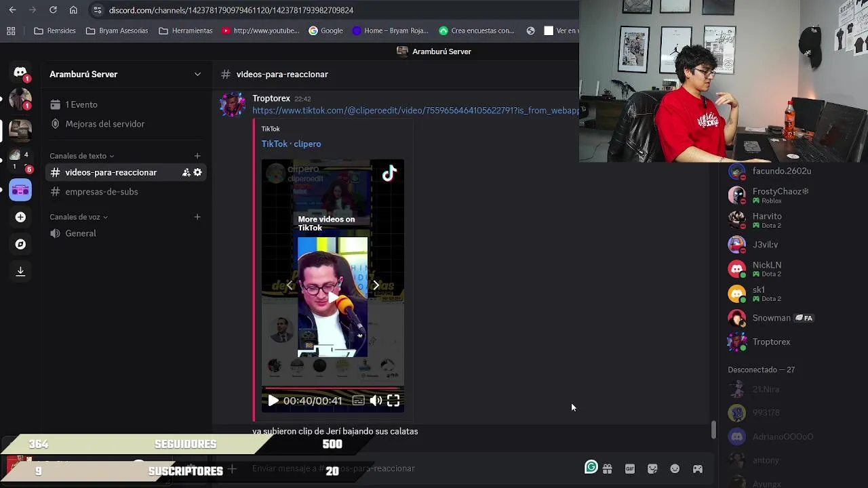Open Troptorex avatar on the message
Image resolution: width=868 pixels, height=488 pixels.
233,105
